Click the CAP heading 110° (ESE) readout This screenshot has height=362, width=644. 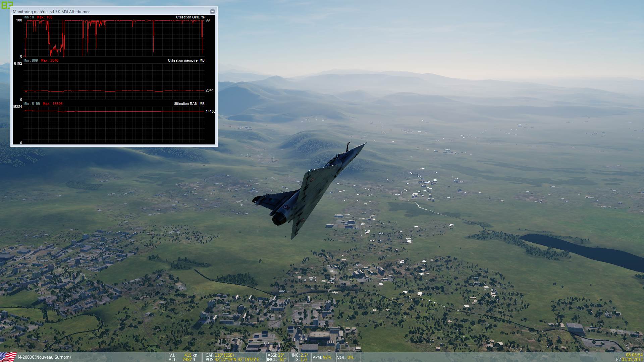(220, 355)
